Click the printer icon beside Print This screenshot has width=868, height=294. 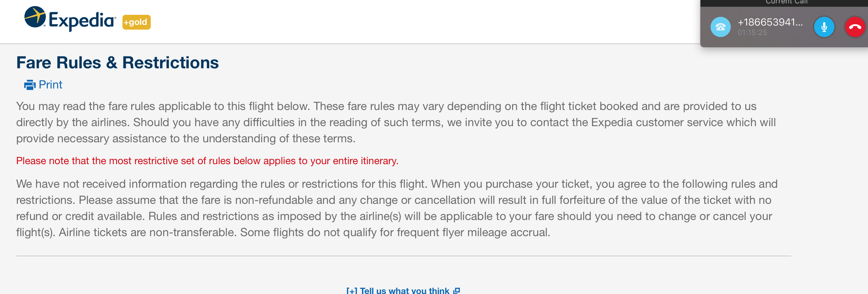click(30, 84)
